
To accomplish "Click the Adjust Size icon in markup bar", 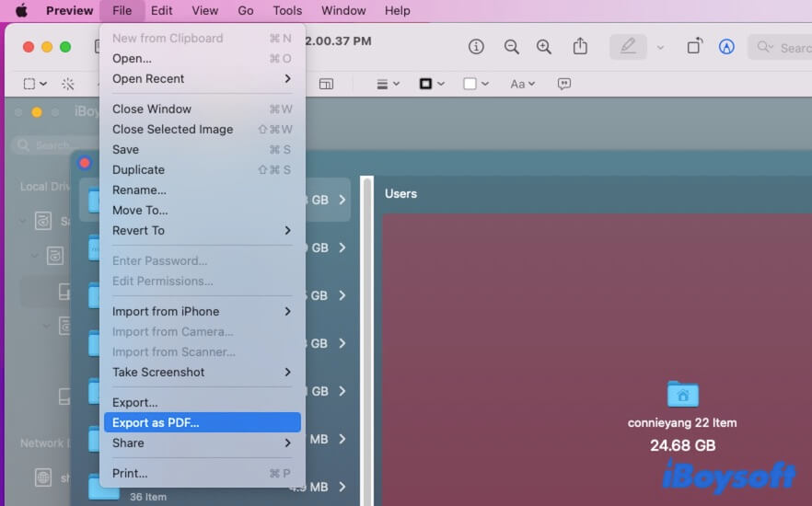I will point(326,84).
